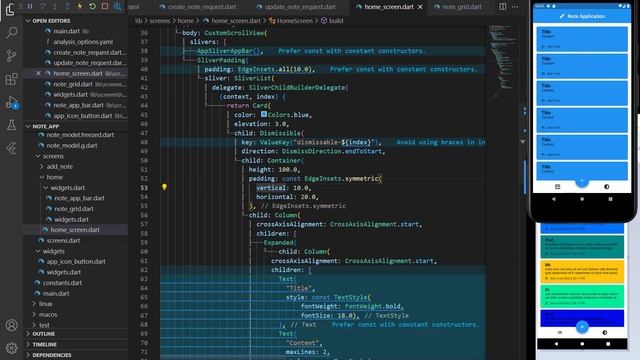Trigger Flutter hot reload lightning icon
640x360 pixels.
[80, 7]
